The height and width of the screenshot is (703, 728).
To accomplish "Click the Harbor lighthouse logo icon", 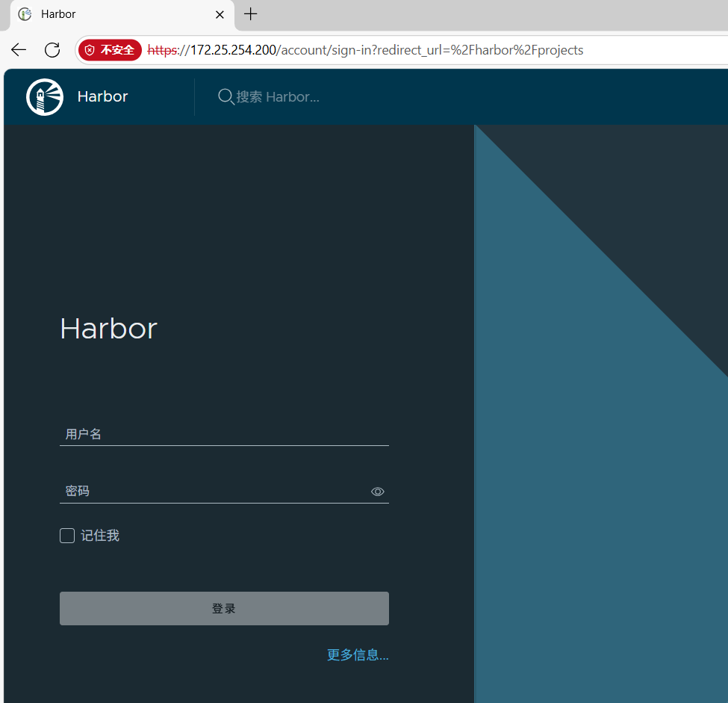I will pos(45,96).
